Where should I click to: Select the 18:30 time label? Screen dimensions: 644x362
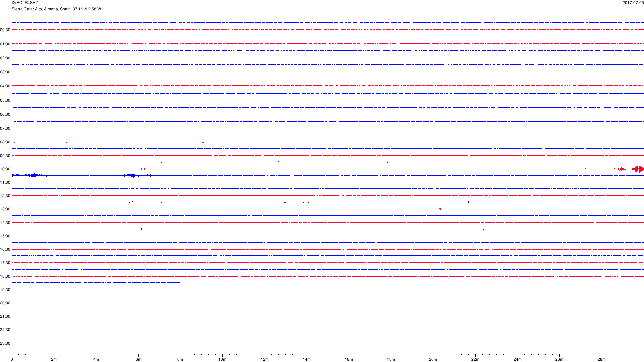pos(5,276)
